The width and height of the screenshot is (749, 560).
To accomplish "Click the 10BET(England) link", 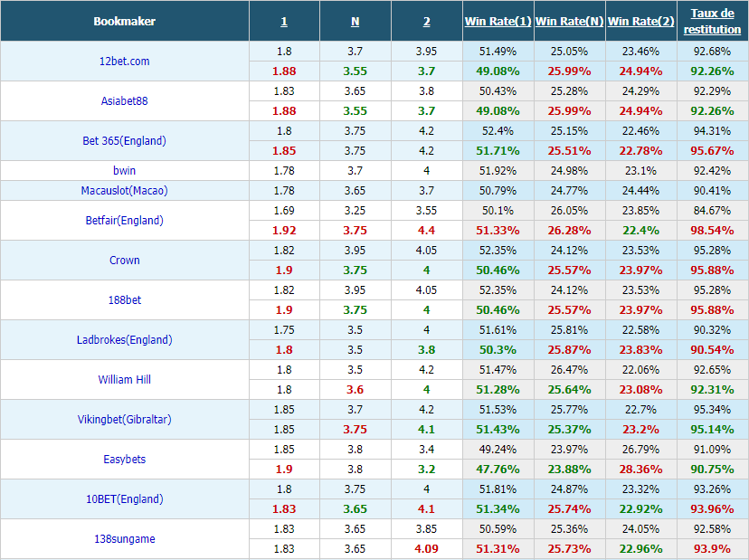I will point(124,499).
